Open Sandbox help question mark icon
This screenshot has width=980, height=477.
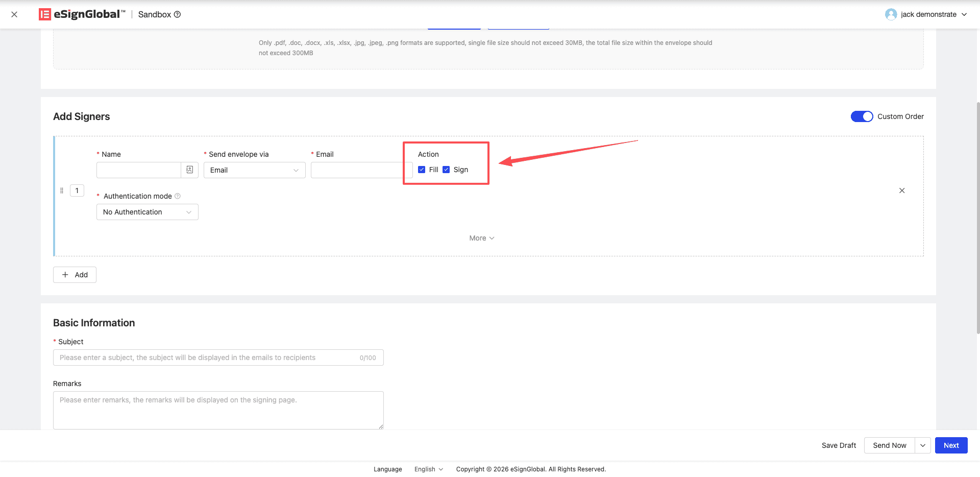pos(178,14)
